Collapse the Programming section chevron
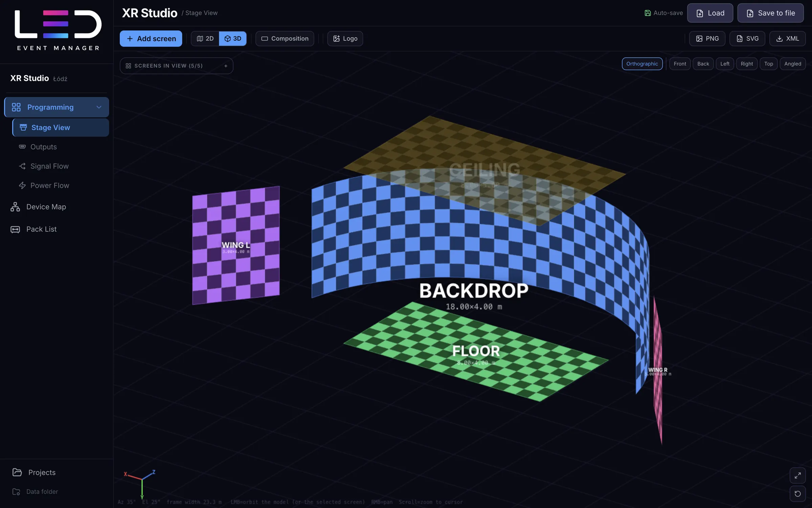The width and height of the screenshot is (812, 508). pyautogui.click(x=99, y=107)
